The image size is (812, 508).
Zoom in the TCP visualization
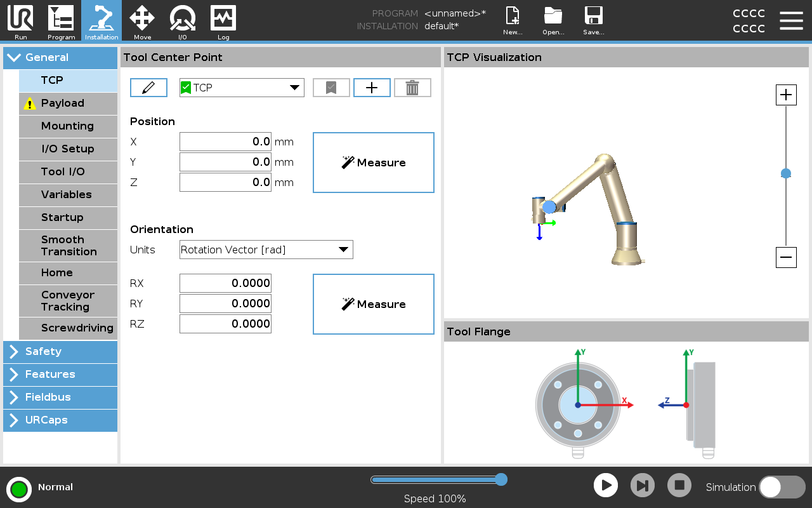pyautogui.click(x=786, y=95)
